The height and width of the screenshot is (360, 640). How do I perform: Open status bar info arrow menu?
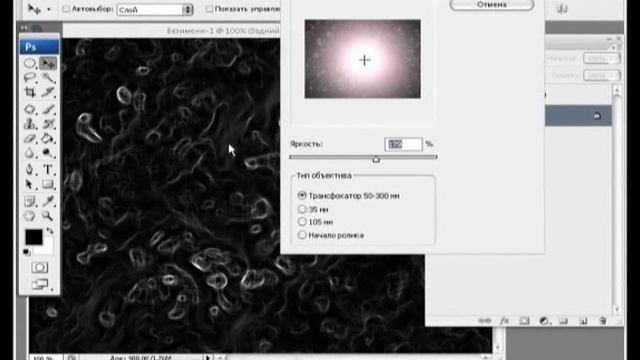[208, 357]
